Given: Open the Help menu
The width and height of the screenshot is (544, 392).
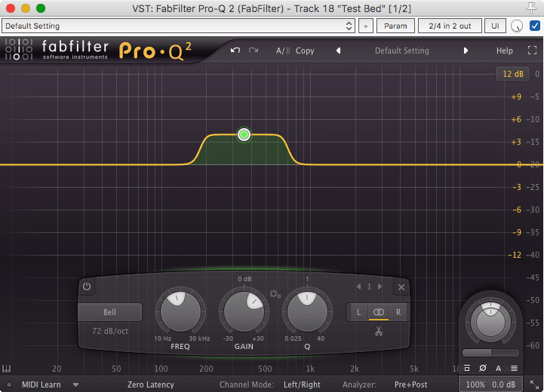Looking at the screenshot, I should [x=504, y=51].
